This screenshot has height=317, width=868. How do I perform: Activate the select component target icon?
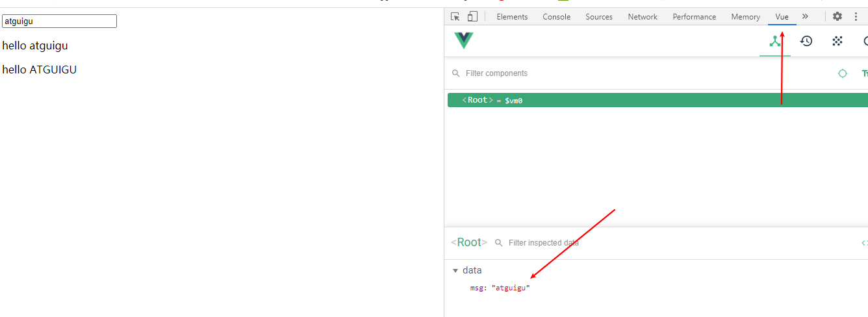(843, 73)
